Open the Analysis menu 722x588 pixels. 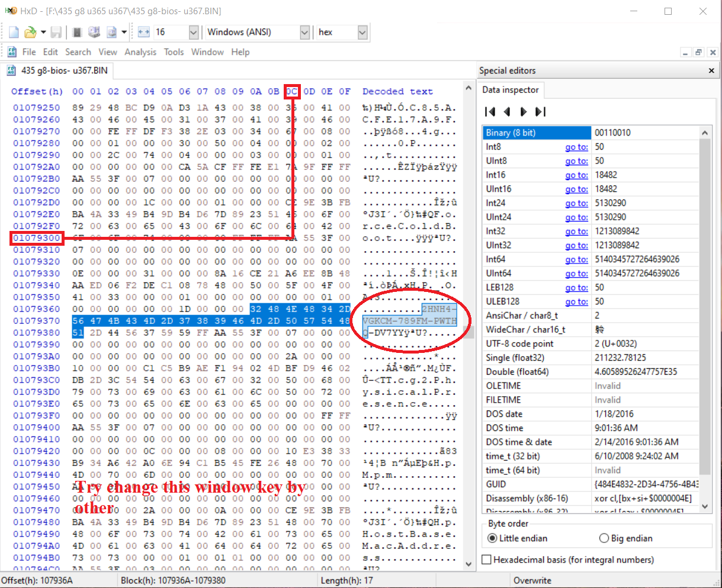coord(140,52)
